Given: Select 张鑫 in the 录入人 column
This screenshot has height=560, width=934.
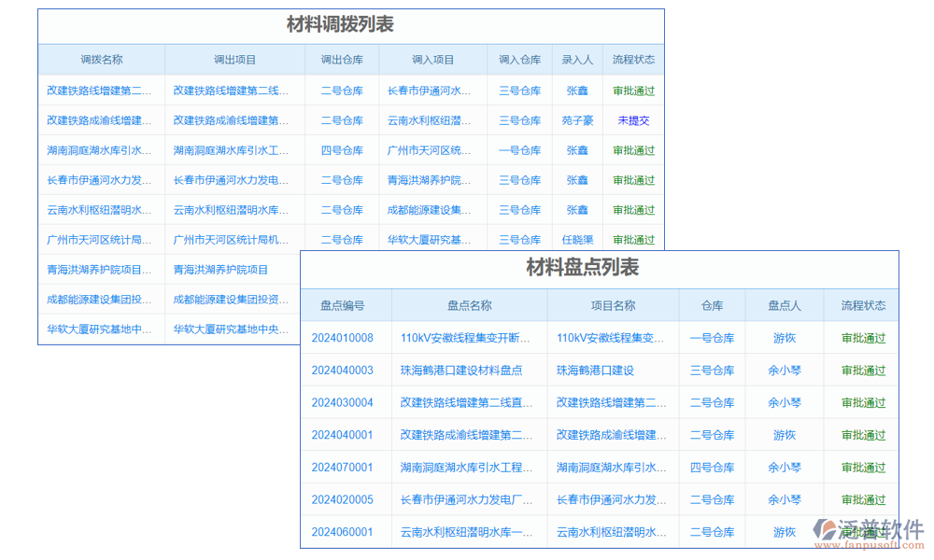Looking at the screenshot, I should pyautogui.click(x=577, y=91).
